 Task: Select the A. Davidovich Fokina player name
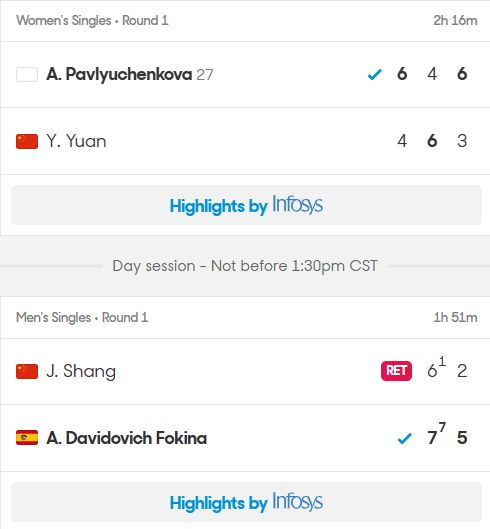[x=127, y=438]
